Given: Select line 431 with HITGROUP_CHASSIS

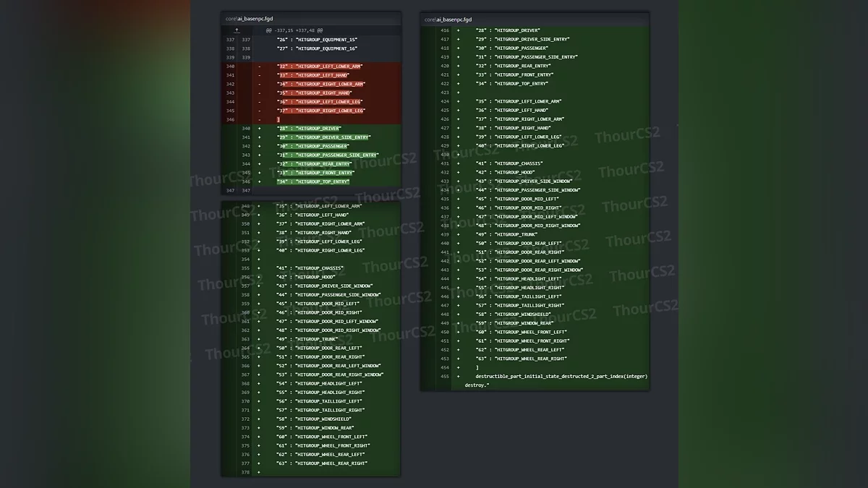Looking at the screenshot, I should pos(509,163).
